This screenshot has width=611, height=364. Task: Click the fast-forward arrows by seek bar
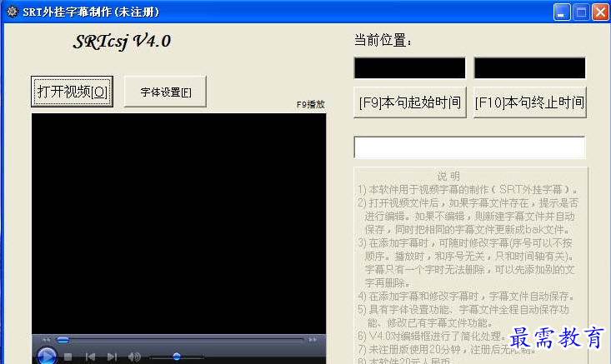click(x=313, y=340)
